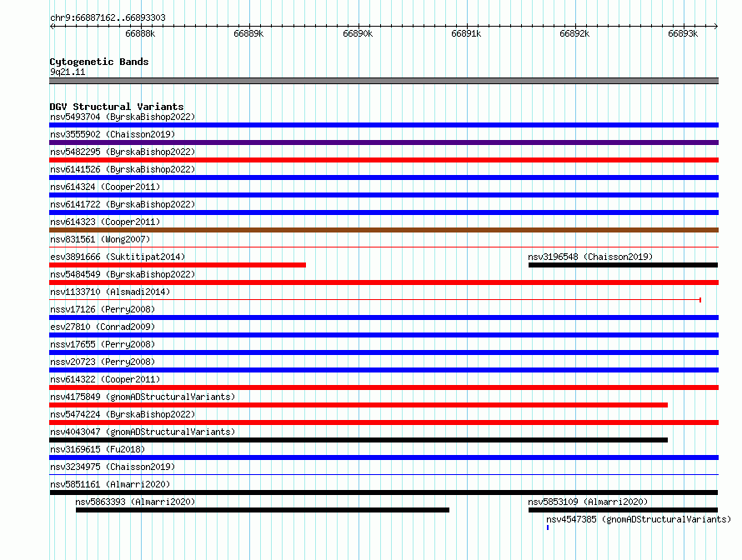Viewport: 742px width, 560px height.
Task: Click the short red bar for esv3891666
Action: pos(178,265)
